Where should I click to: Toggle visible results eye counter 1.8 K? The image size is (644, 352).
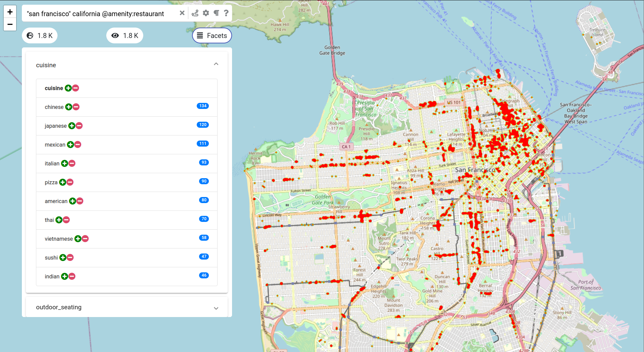tap(125, 36)
